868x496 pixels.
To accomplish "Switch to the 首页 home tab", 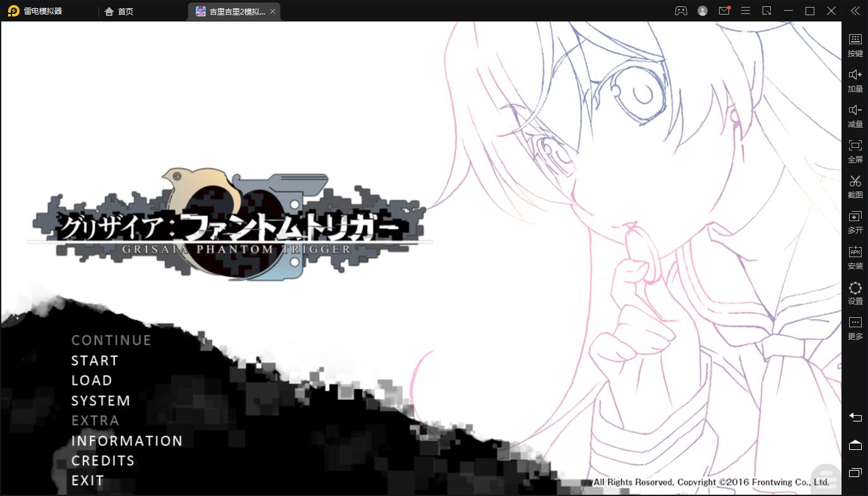I will pos(119,11).
